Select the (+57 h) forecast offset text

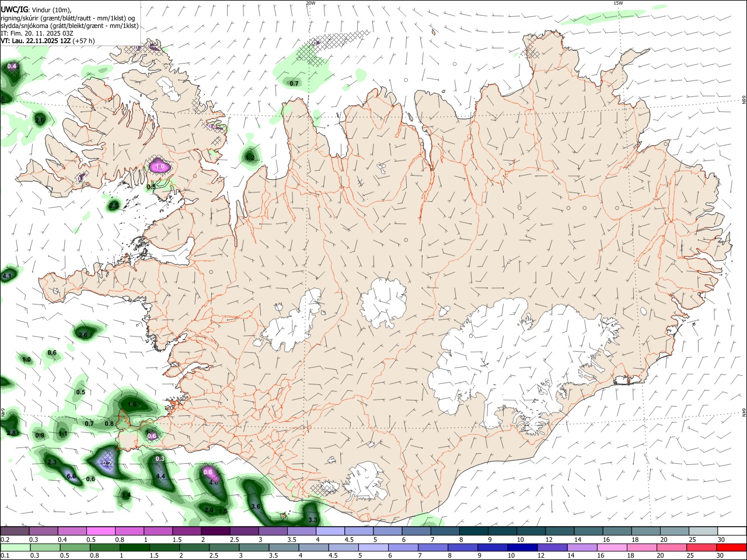[x=84, y=41]
